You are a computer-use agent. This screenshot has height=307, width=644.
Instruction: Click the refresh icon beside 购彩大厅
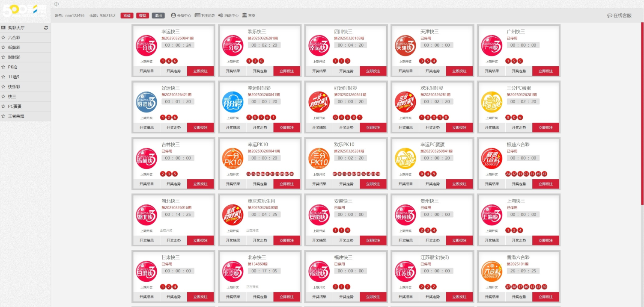pos(46,28)
